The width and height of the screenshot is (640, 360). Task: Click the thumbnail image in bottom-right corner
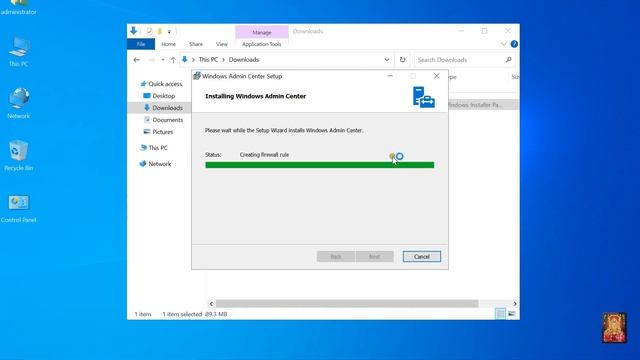[614, 328]
